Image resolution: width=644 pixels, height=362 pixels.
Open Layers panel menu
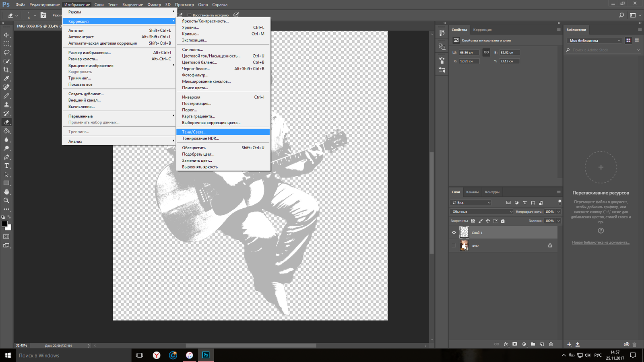(559, 192)
